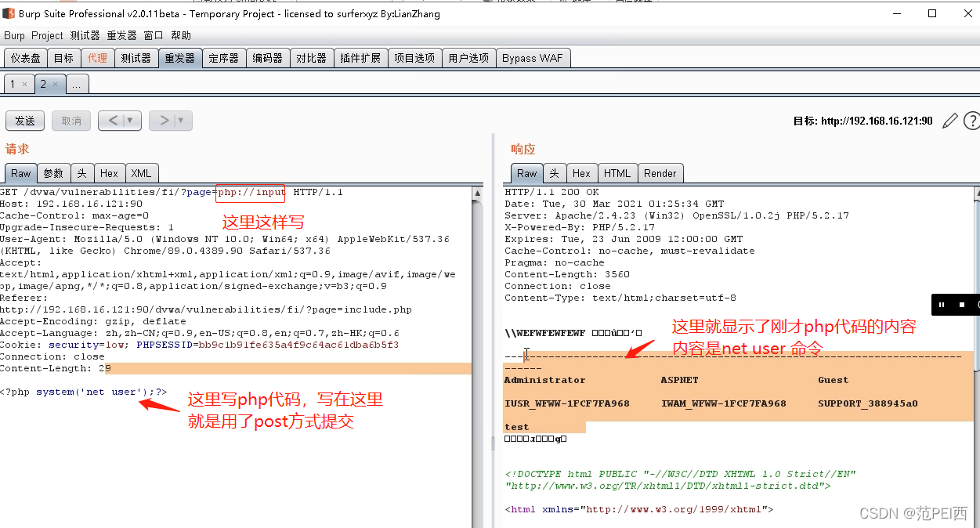Viewport: 980px width, 528px height.
Task: Switch to the 对比器 tab
Action: [311, 58]
